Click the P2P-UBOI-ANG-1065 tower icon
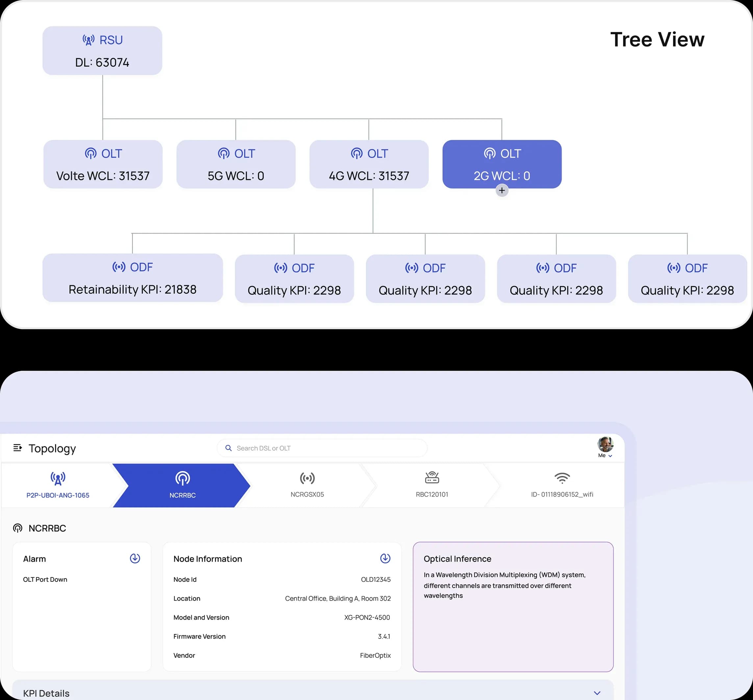Screen dimensions: 753x700 (58, 479)
